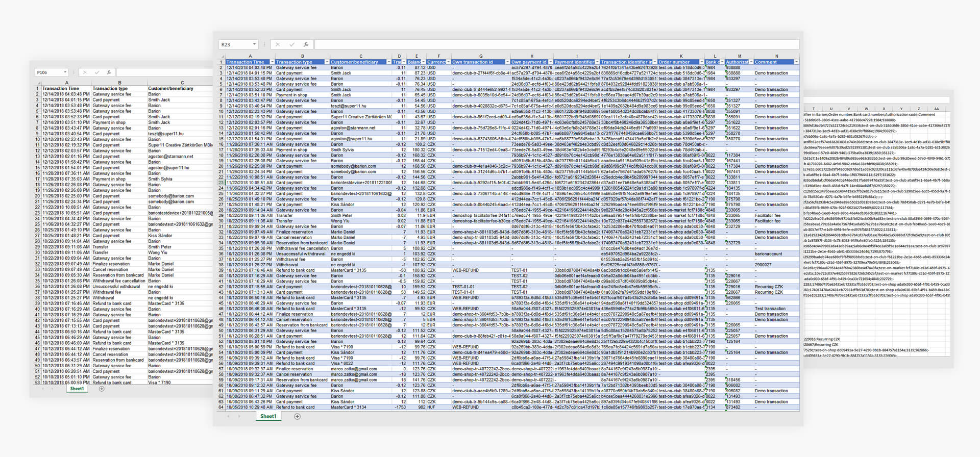Expand the P106 name box dropdown
The image size is (980, 457).
pyautogui.click(x=65, y=72)
